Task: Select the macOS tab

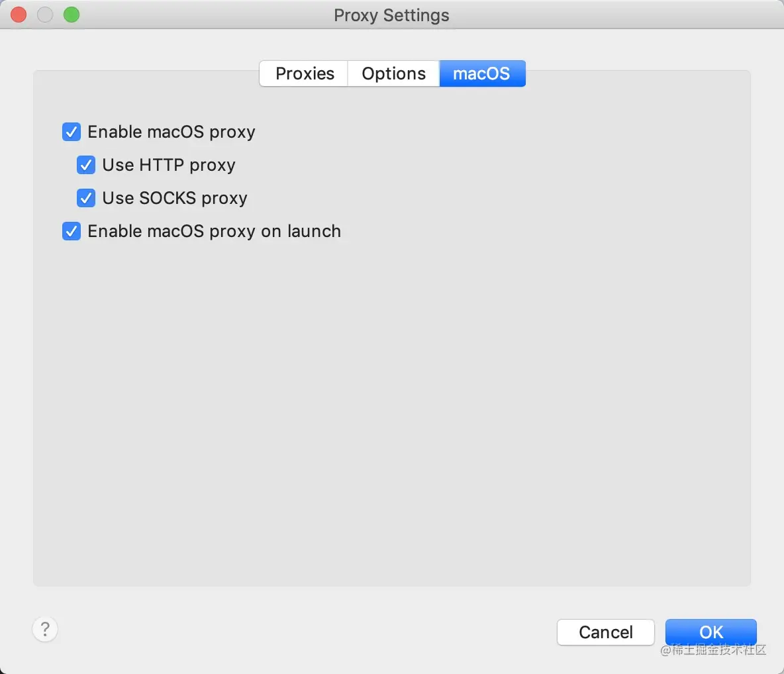Action: [x=481, y=73]
